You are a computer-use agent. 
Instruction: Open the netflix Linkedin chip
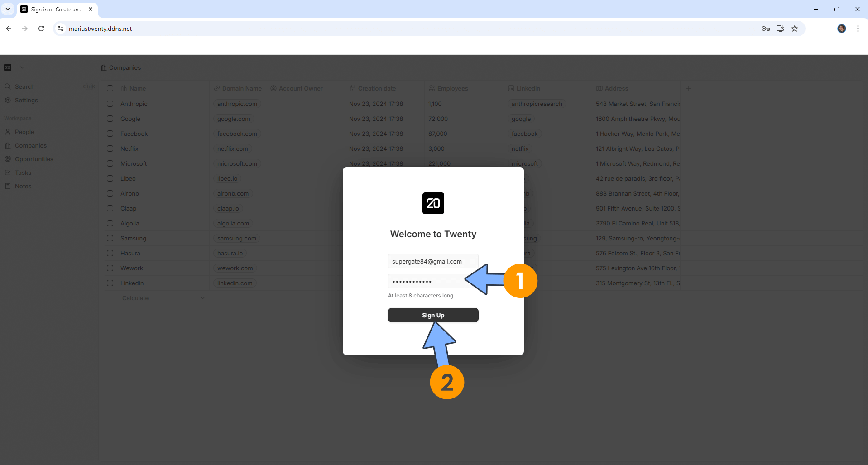coord(520,149)
